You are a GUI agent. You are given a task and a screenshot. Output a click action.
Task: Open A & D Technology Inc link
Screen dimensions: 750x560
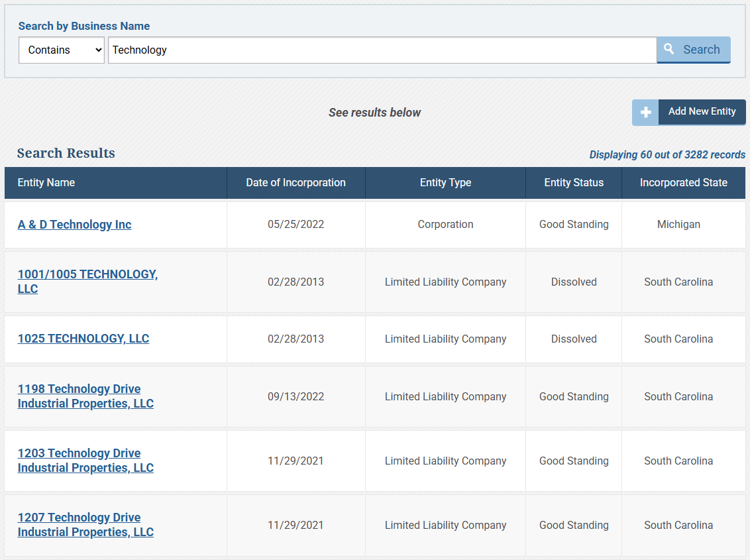[x=74, y=225]
